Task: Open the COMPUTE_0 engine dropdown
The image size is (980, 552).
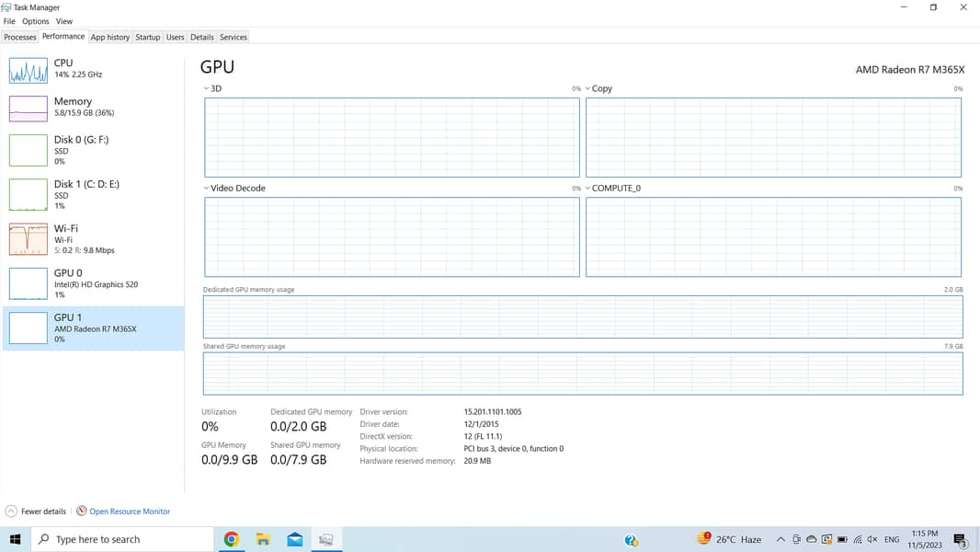Action: pyautogui.click(x=588, y=189)
